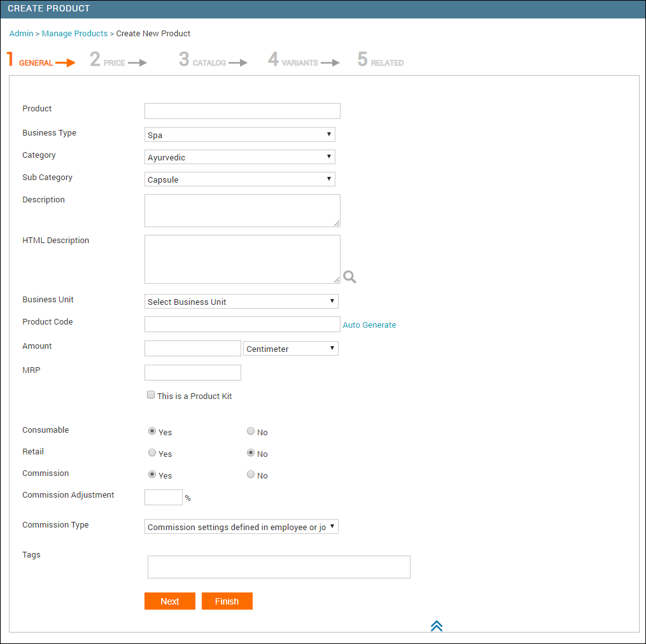Go to step 5 Related tab

pos(380,60)
